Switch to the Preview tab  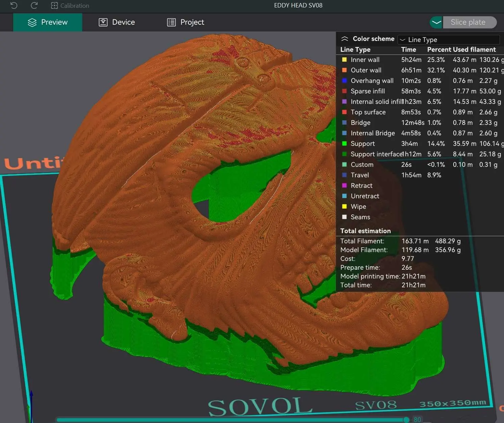48,22
